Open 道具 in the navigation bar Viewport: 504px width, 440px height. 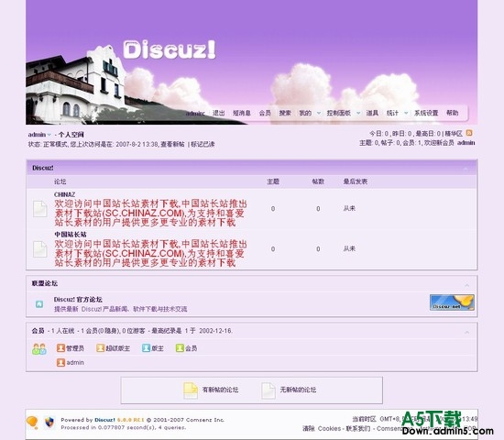click(372, 113)
